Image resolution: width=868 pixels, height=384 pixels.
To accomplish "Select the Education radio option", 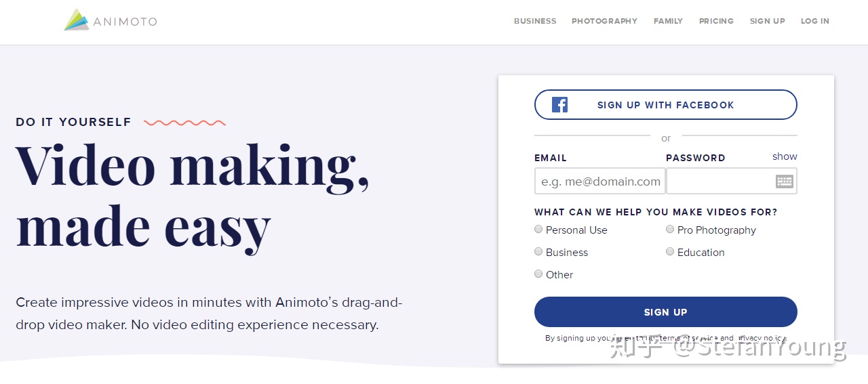I will click(x=670, y=252).
